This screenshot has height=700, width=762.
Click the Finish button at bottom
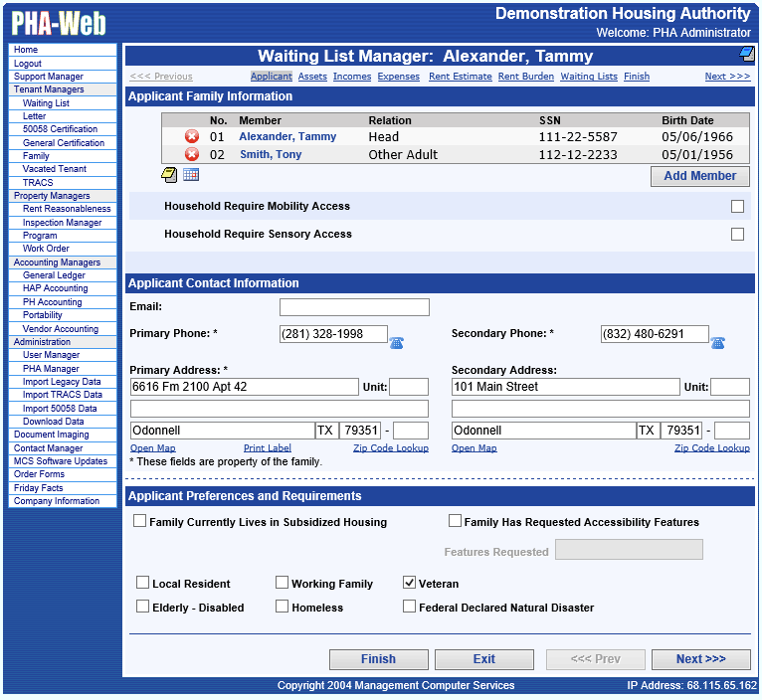click(x=379, y=659)
